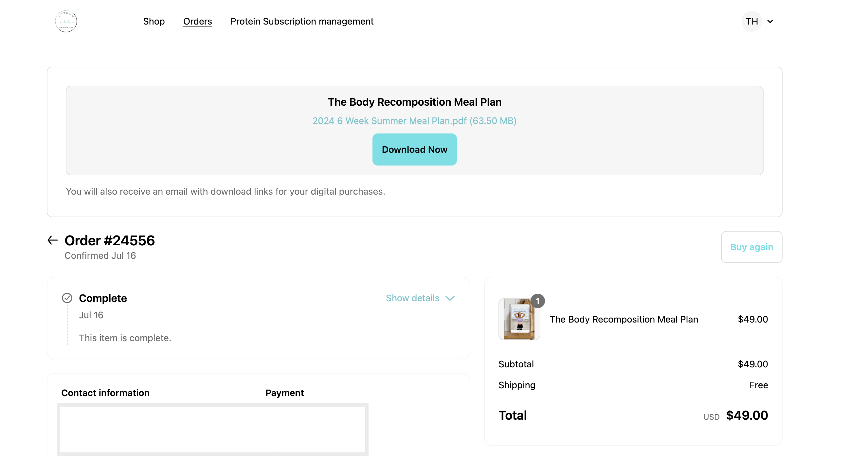Click the Buy again button
This screenshot has height=456, width=868.
coord(751,247)
